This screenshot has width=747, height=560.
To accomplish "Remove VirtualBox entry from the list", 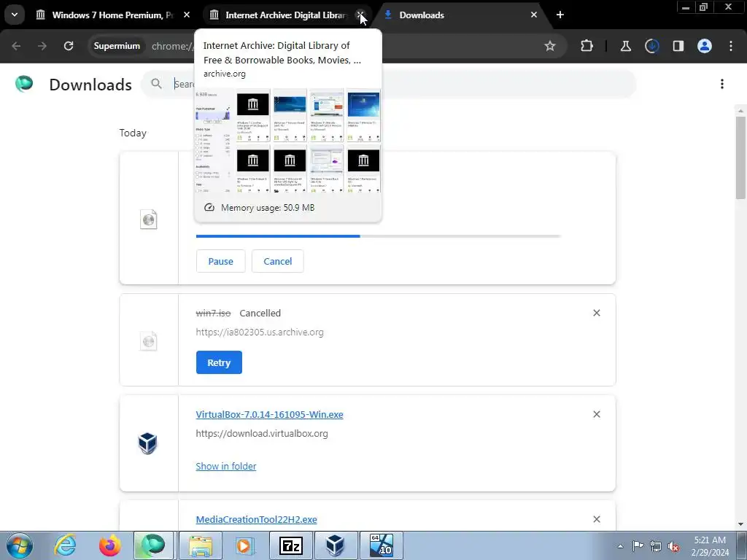I will click(x=597, y=414).
